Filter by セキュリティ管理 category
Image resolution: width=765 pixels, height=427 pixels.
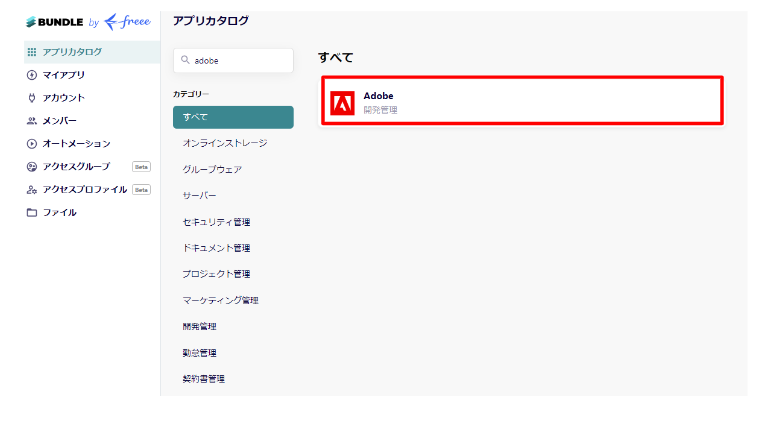(216, 222)
